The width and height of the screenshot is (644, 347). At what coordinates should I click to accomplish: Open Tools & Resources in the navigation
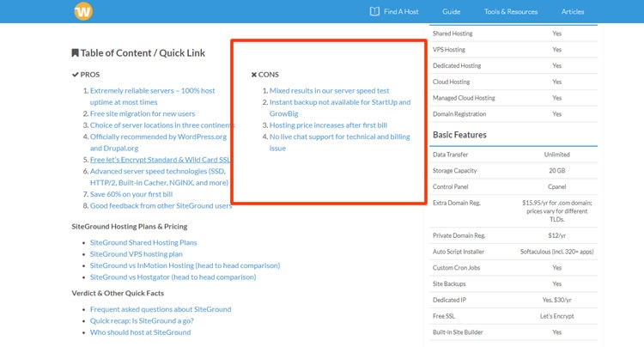[x=511, y=11]
